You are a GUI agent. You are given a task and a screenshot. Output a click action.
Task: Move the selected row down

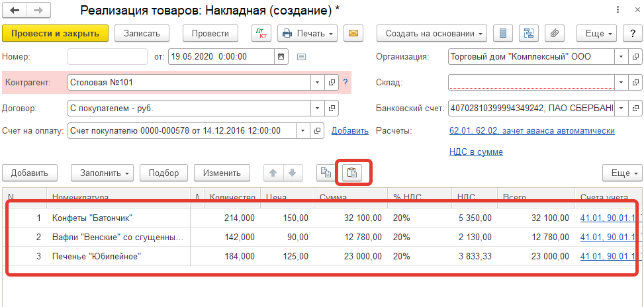pos(293,173)
